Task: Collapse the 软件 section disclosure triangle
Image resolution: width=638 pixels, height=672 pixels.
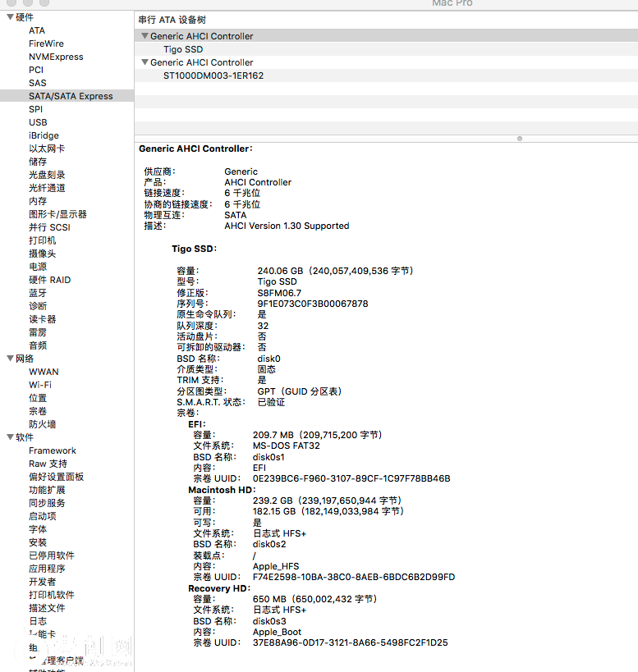Action: point(10,437)
